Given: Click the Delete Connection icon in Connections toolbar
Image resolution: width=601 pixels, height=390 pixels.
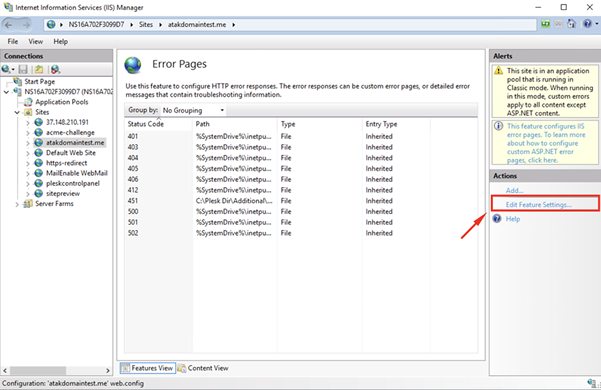Looking at the screenshot, I should [56, 69].
